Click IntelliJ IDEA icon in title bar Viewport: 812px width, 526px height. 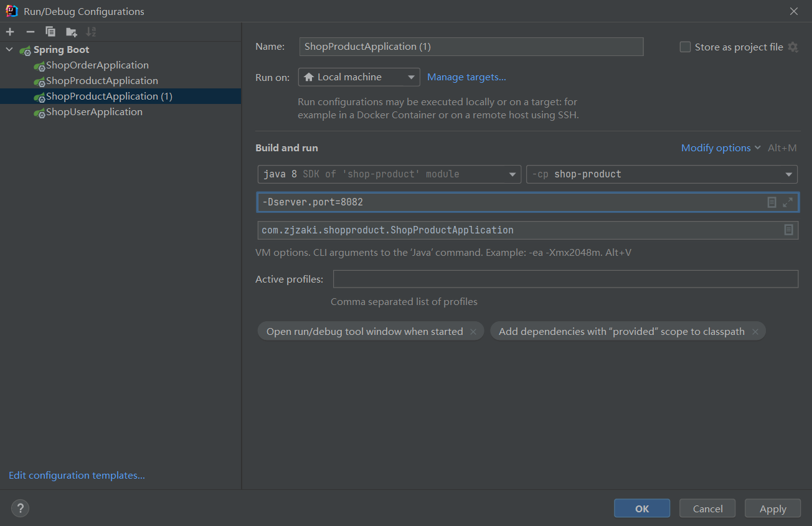tap(11, 11)
